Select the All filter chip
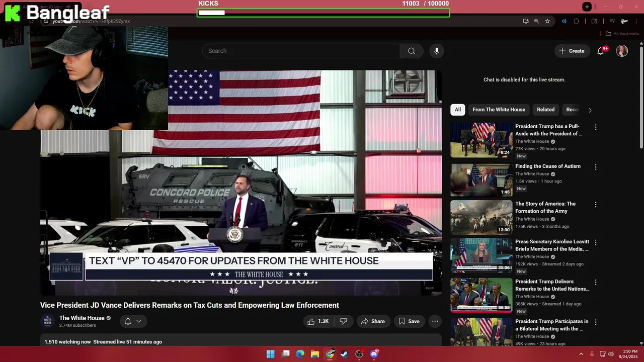The image size is (644, 362). pyautogui.click(x=458, y=110)
